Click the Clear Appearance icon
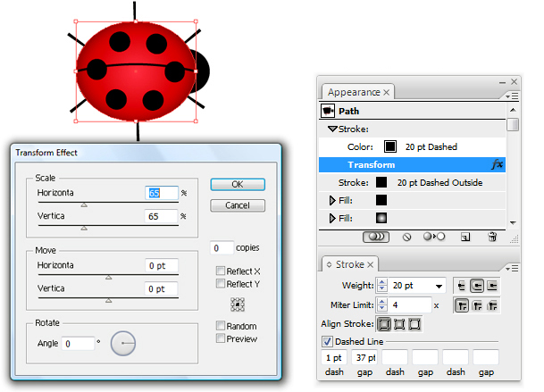544x392 pixels. point(407,237)
